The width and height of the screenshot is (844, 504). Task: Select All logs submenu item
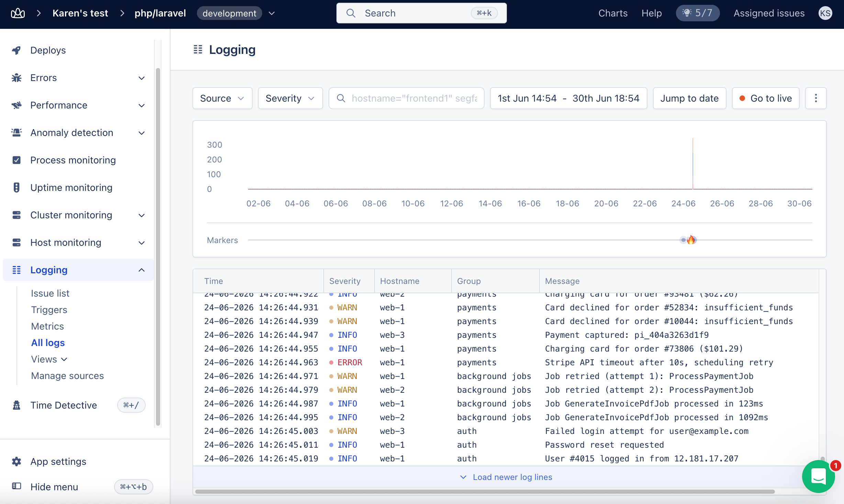[48, 343]
